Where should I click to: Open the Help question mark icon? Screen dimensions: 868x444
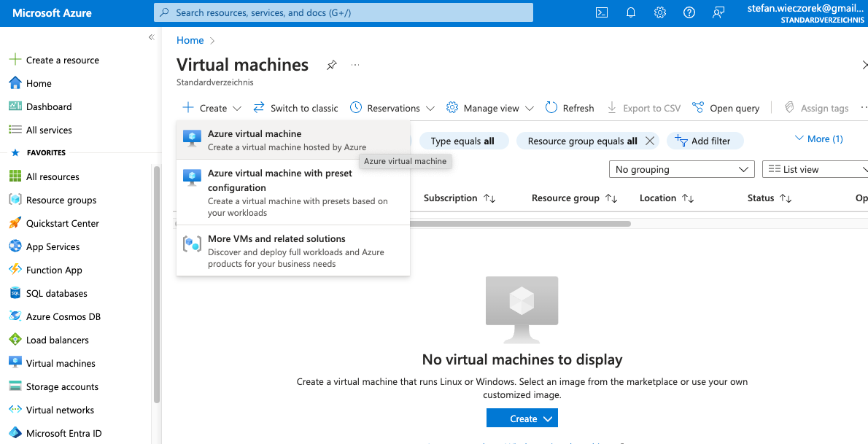(689, 12)
